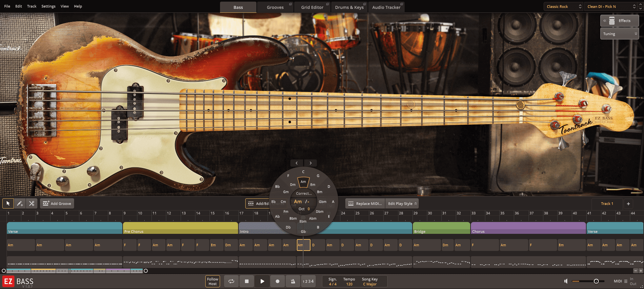The height and width of the screenshot is (289, 644).
Task: Expand the Edit Play Style panel
Action: (x=402, y=204)
